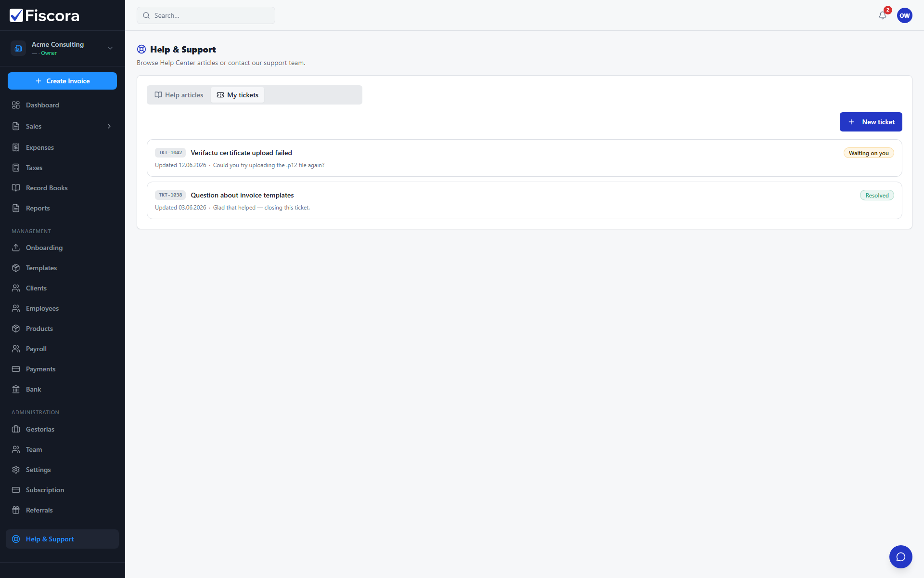Open Onboarding in sidebar
The height and width of the screenshot is (578, 924).
62,248
